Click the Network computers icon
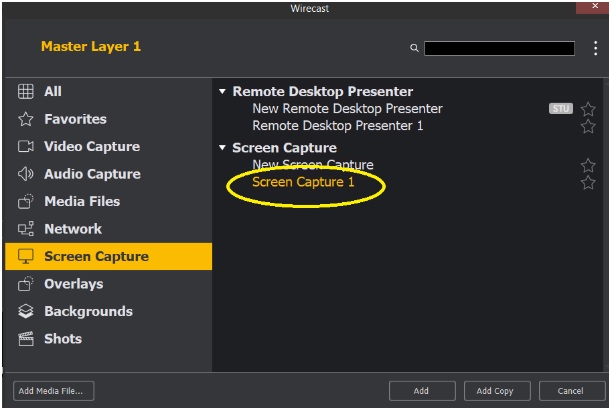 [x=26, y=229]
